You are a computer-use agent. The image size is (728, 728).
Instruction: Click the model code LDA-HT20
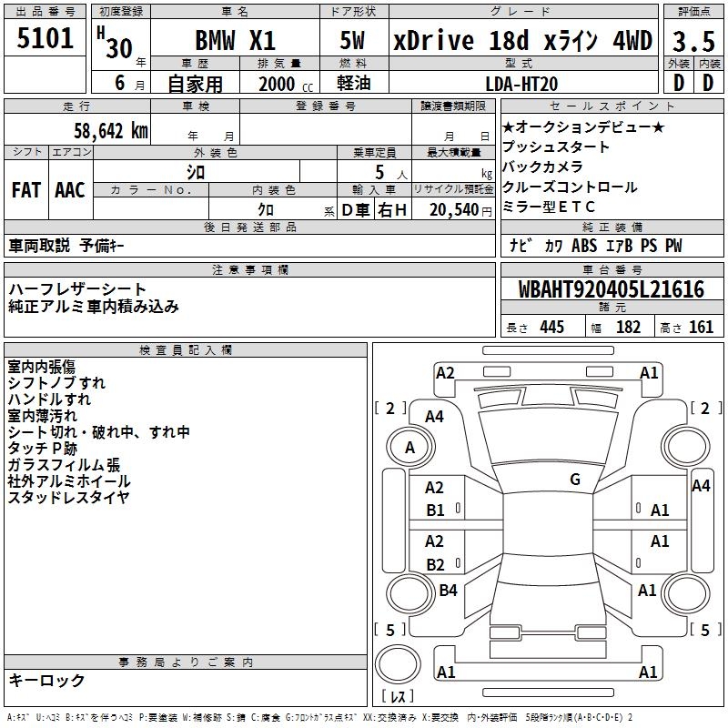point(521,84)
